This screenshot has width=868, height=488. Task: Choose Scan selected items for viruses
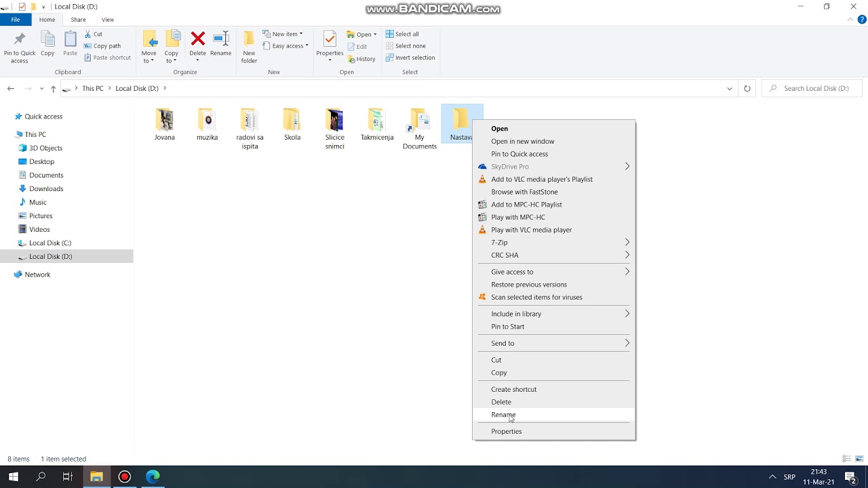tap(554, 297)
